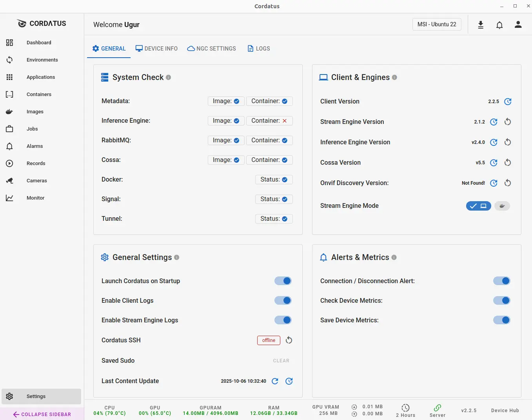The image size is (532, 420).
Task: Restart the Inference Engine via the restart icon
Action: 508,142
